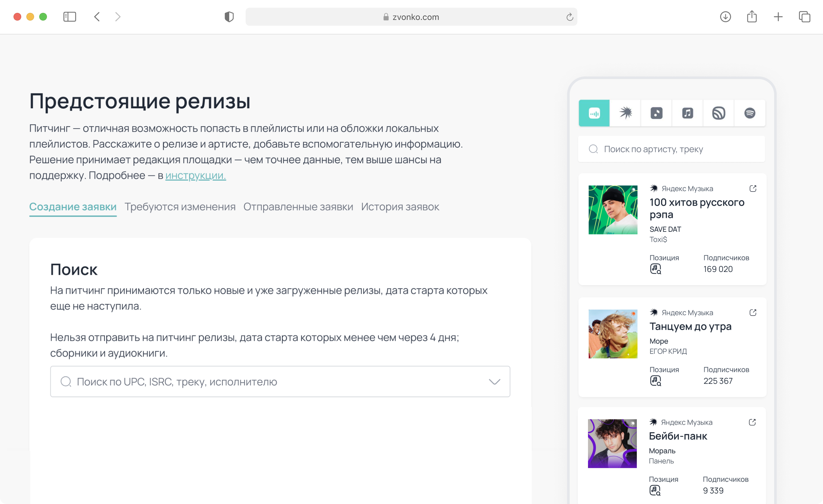823x504 pixels.
Task: Select the Yandex Music star platform icon
Action: (x=625, y=113)
